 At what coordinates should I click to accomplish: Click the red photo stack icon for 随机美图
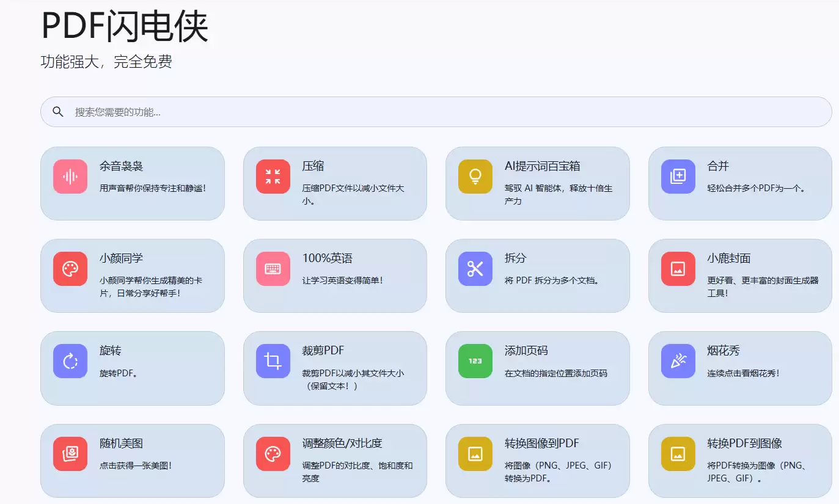[x=70, y=454]
